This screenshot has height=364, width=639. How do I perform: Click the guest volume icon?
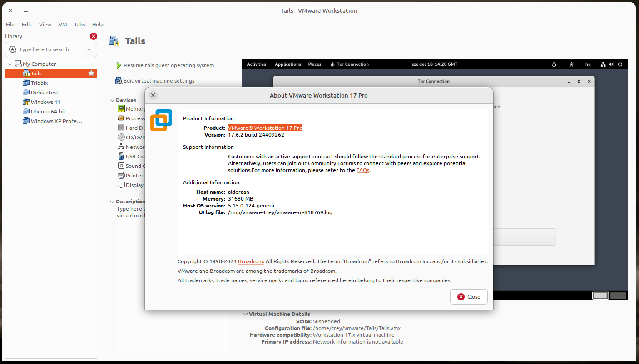pyautogui.click(x=611, y=64)
